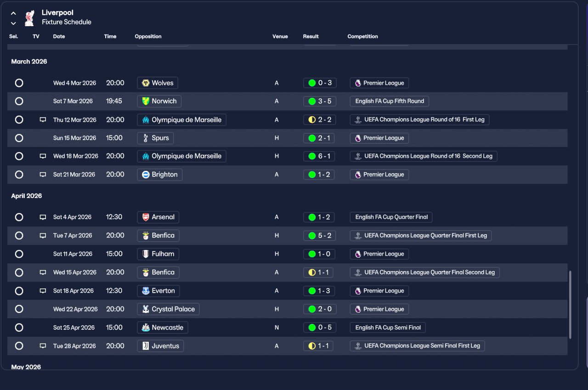Open the Arsenal opposition button
The width and height of the screenshot is (588, 390).
click(158, 217)
